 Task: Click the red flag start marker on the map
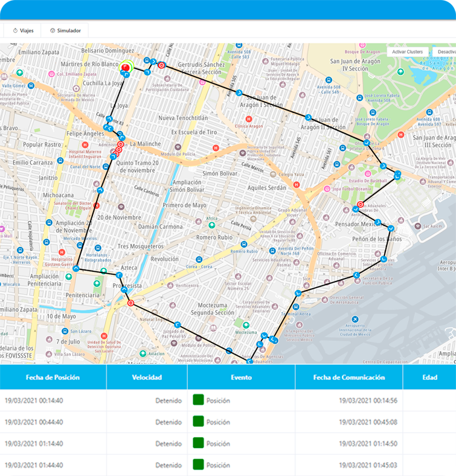(x=126, y=68)
